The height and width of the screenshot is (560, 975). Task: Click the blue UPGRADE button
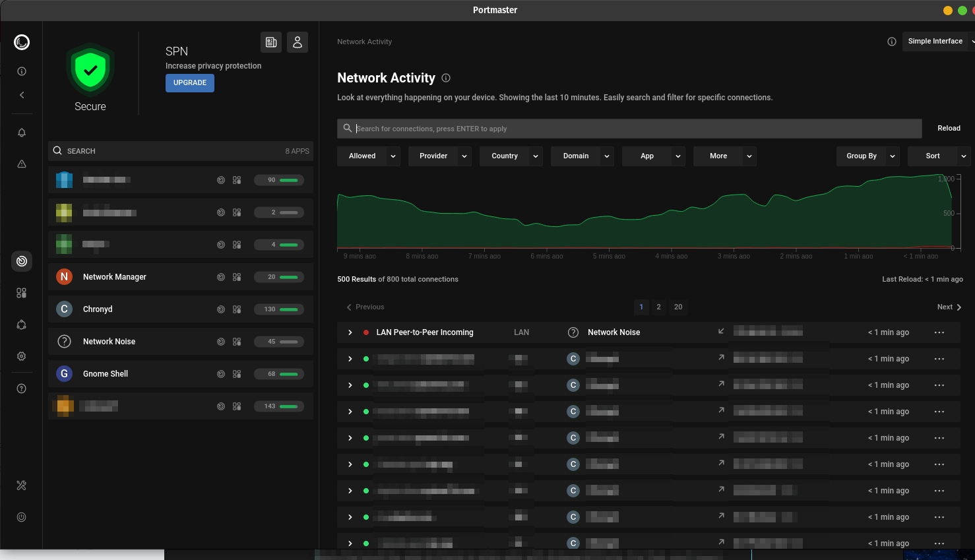(190, 83)
